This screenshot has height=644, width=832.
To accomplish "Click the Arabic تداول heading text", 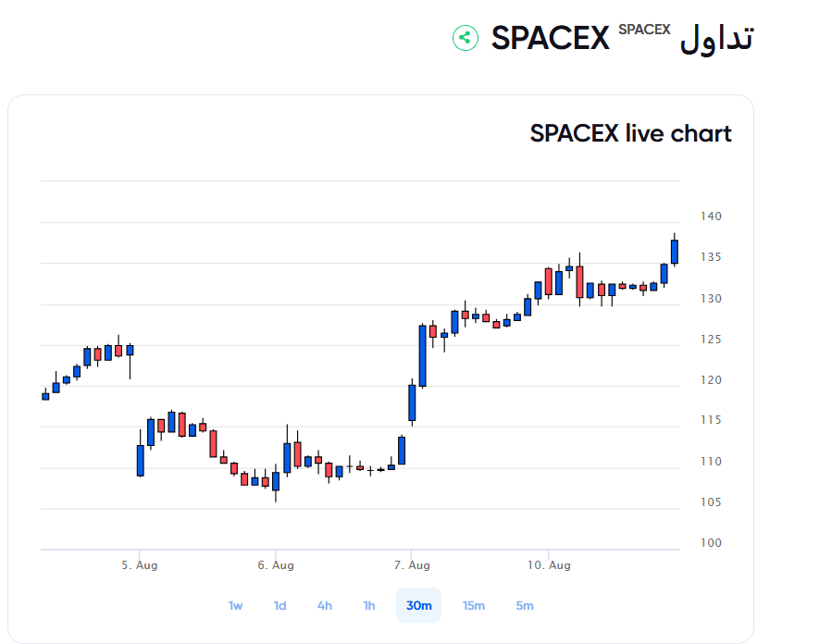I will 716,38.
